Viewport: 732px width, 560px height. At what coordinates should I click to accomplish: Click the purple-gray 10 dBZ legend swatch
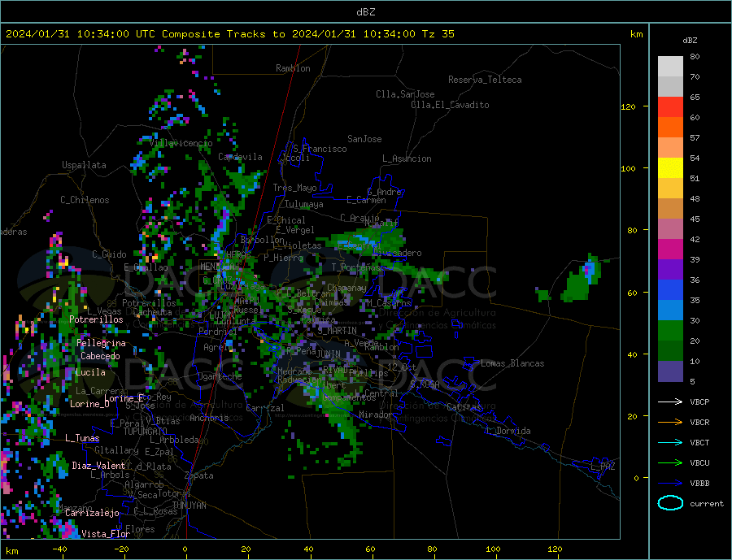(670, 371)
